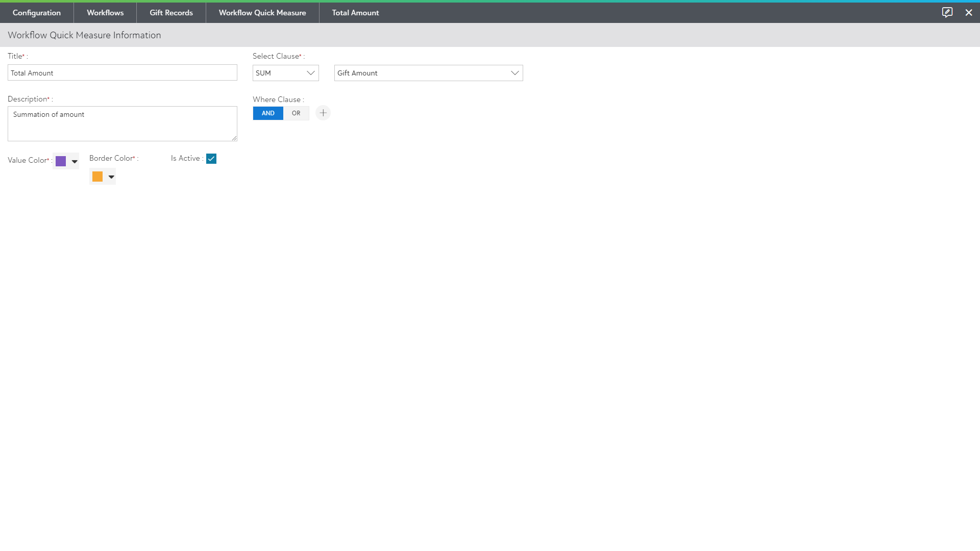The width and height of the screenshot is (980, 551).
Task: Click the Description textarea resize handle
Action: [x=234, y=138]
